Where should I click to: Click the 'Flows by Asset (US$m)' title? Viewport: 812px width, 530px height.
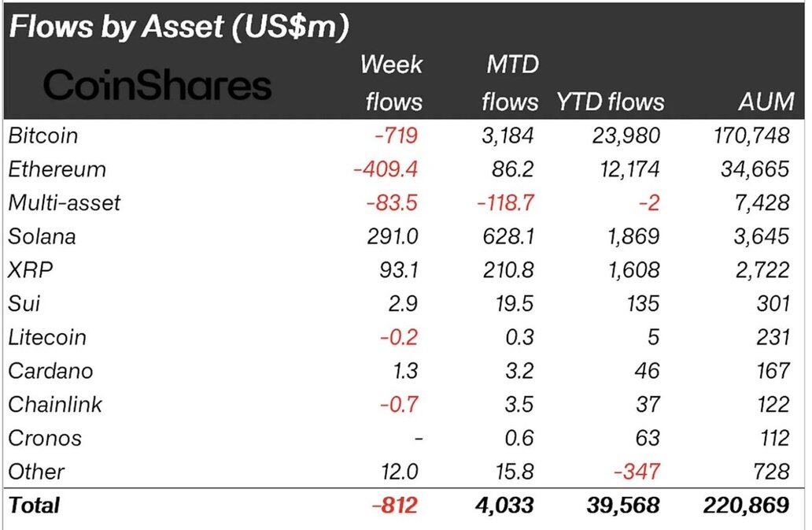click(x=179, y=28)
